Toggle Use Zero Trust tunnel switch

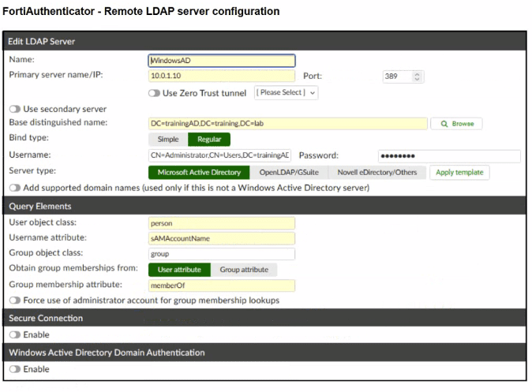coord(155,93)
